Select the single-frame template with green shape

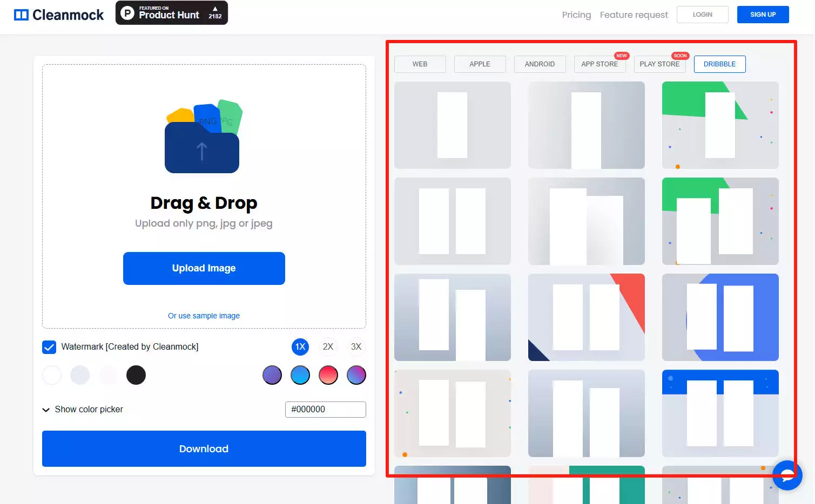(x=720, y=125)
